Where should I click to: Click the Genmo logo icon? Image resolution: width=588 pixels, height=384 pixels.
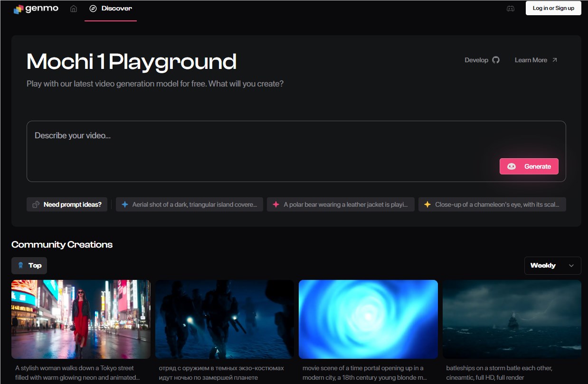(19, 9)
